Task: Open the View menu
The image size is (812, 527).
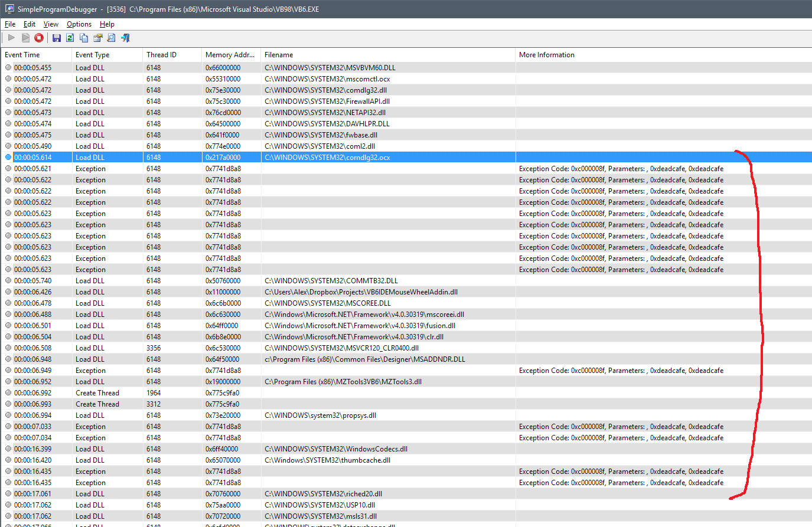Action: point(51,24)
